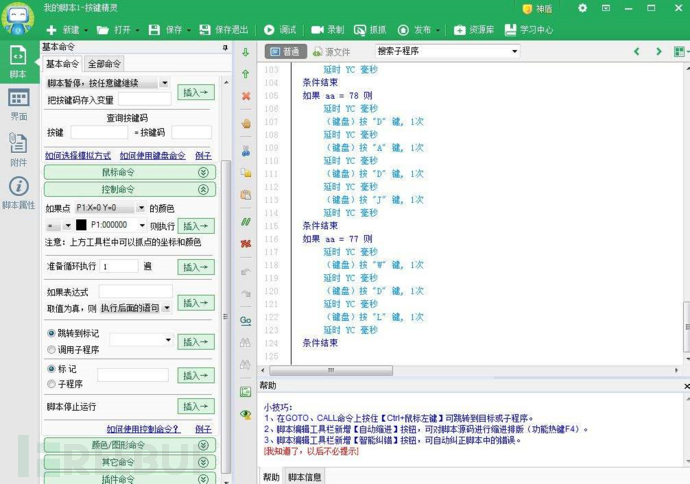Image resolution: width=690 pixels, height=484 pixels.
Task: Start recording with the 录制 camera button
Action: 328,30
